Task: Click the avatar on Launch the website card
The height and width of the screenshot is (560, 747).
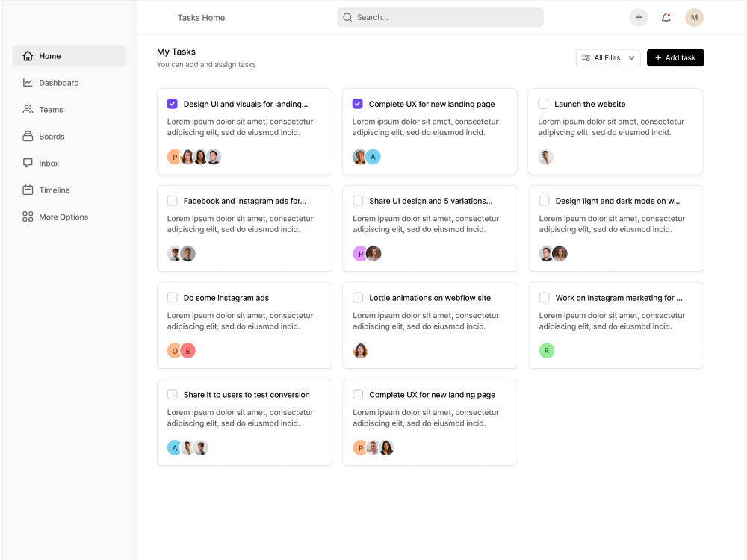Action: [x=545, y=157]
